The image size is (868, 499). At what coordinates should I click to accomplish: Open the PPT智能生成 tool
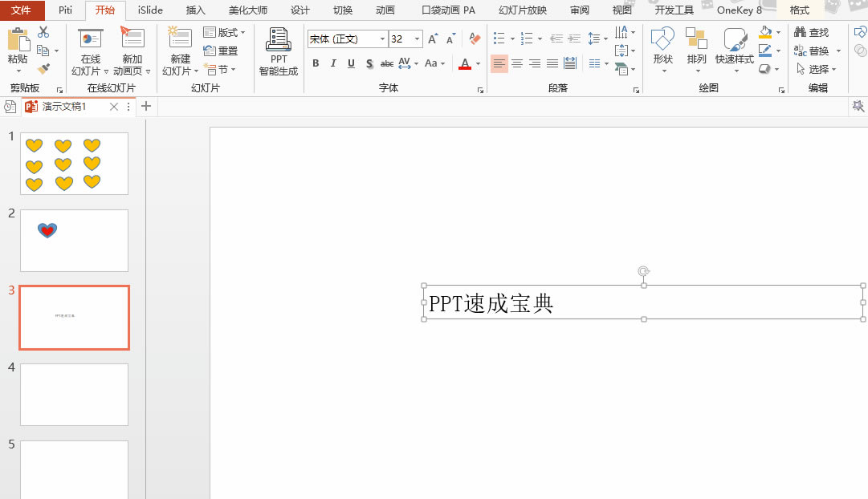pos(278,51)
